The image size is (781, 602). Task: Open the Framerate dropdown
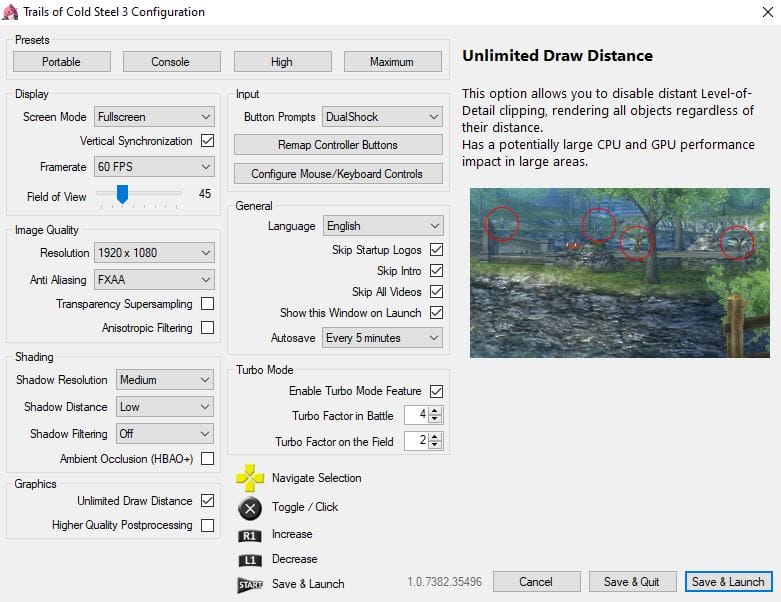coord(154,167)
